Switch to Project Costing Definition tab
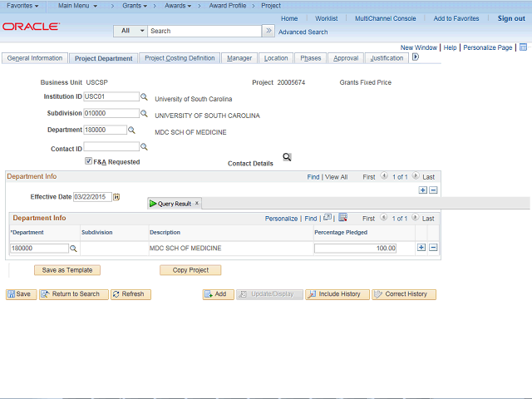 (x=180, y=58)
